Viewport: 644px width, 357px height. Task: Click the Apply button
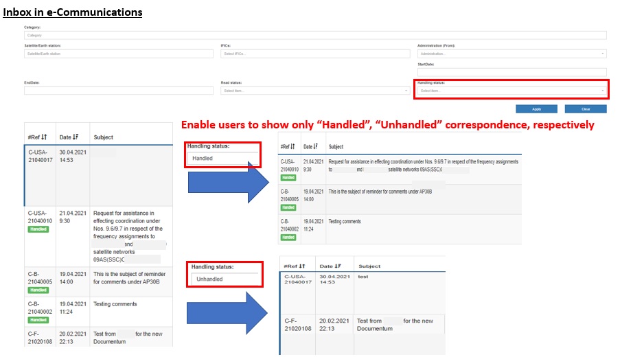click(536, 109)
